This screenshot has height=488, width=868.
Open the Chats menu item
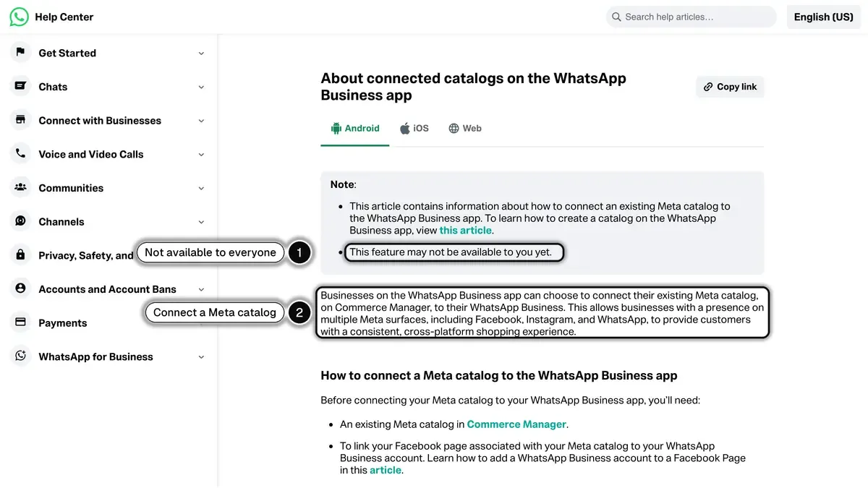click(x=109, y=87)
